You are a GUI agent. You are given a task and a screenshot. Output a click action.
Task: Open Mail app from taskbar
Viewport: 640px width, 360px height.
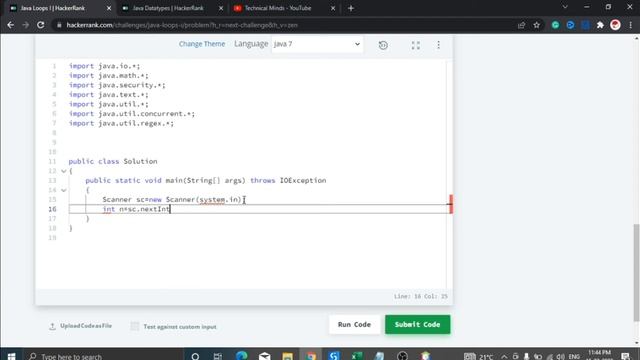tap(264, 356)
